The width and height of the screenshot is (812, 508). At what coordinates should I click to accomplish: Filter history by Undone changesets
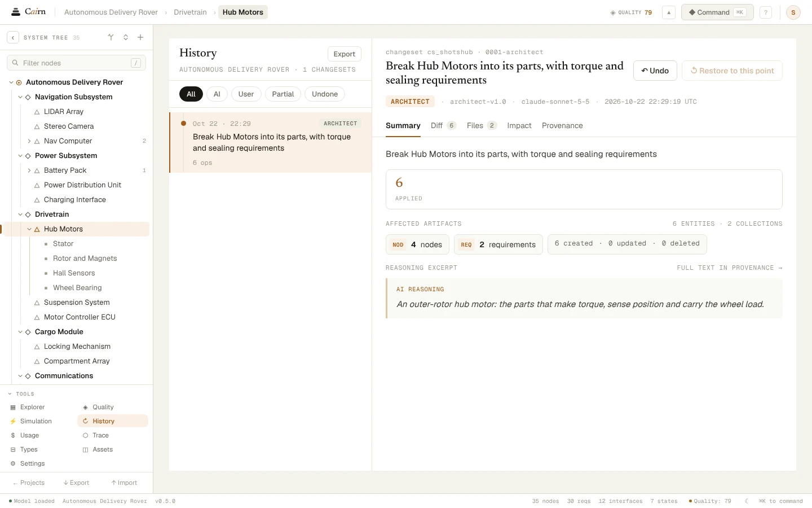[x=325, y=94]
